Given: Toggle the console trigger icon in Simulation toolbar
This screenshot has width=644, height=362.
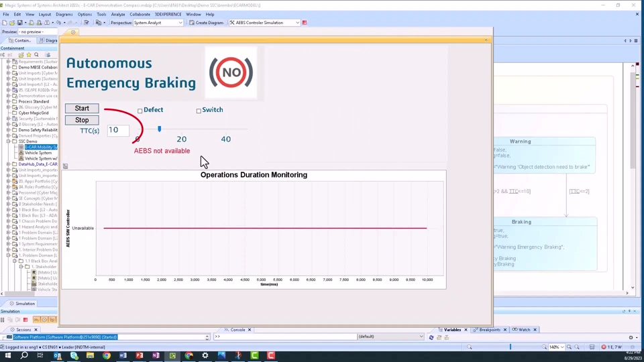Looking at the screenshot, I should pyautogui.click(x=36, y=320).
